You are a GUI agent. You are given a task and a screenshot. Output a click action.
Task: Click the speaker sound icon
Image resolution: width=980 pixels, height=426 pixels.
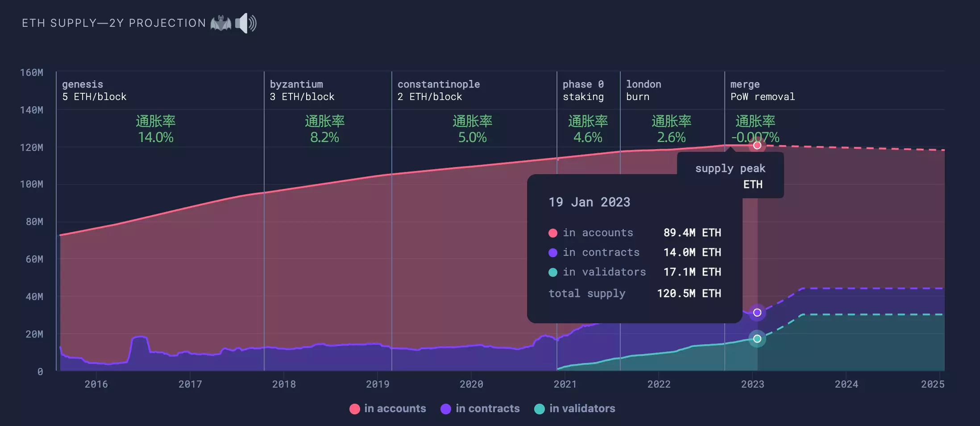click(245, 23)
